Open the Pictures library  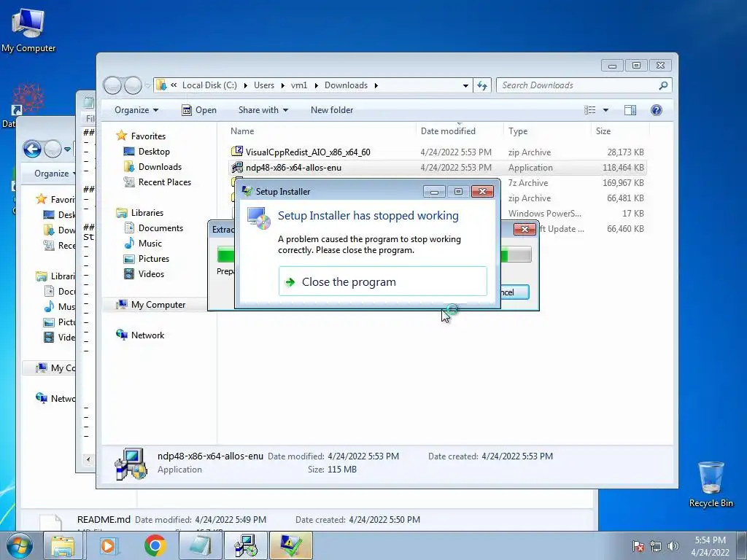153,259
